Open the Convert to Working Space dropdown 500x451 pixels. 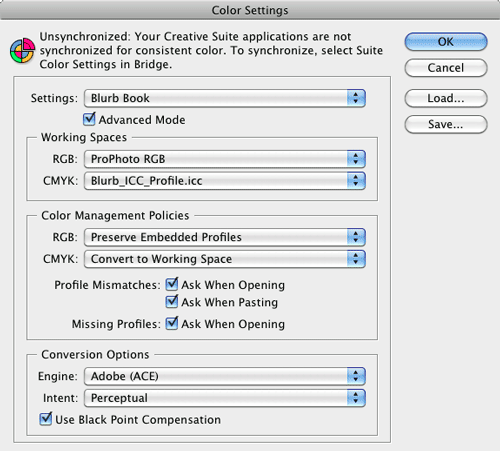pos(225,259)
